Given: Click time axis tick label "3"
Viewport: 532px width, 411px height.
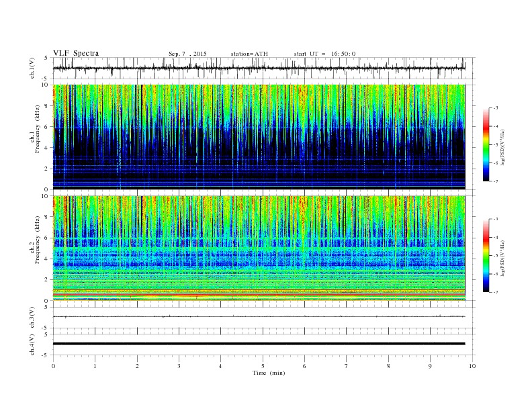Looking at the screenshot, I should [x=179, y=366].
